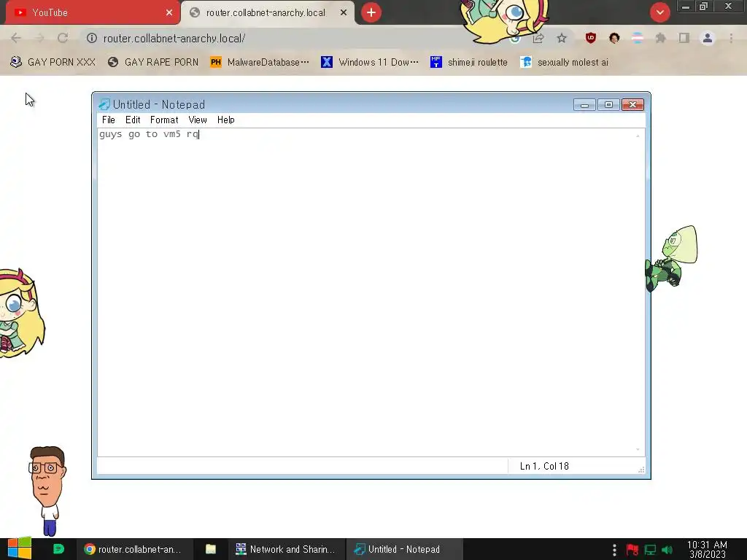
Task: Click the man-with-glasses shimeji character
Action: (47, 491)
